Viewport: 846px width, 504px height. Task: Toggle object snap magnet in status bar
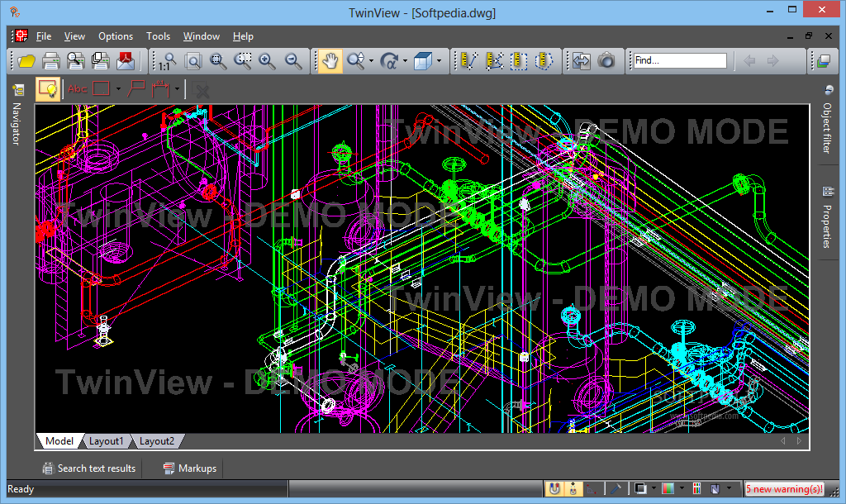coord(554,489)
